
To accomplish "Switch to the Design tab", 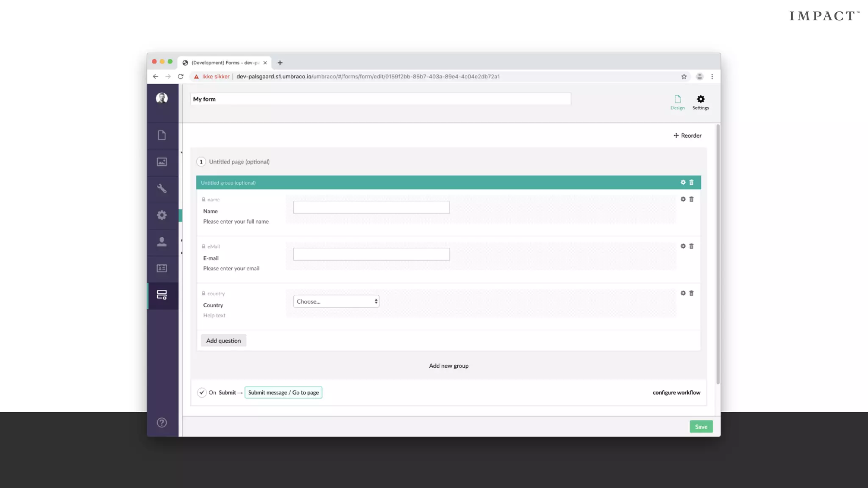I will [677, 102].
